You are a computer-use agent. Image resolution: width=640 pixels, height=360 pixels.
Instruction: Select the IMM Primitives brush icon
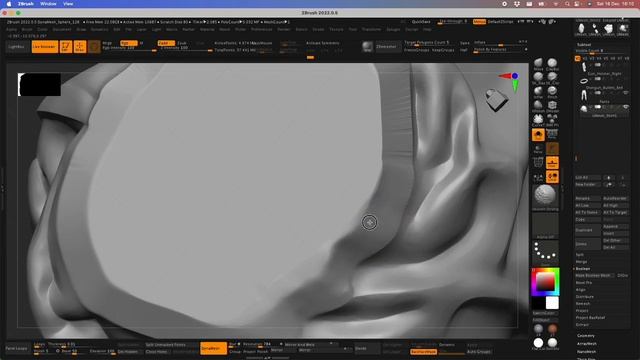[552, 120]
